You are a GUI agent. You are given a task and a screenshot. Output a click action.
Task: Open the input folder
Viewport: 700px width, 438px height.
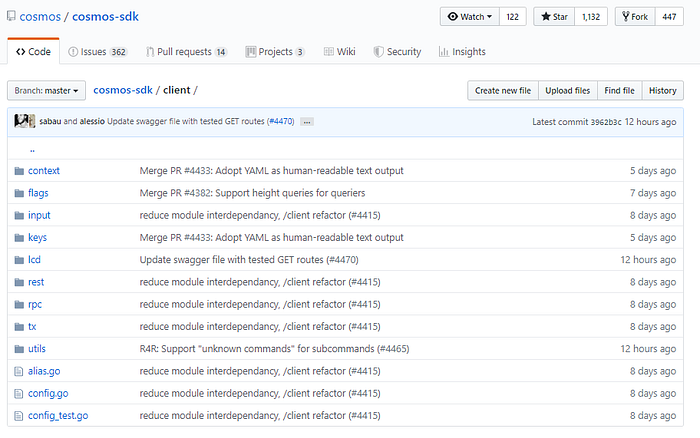(39, 216)
